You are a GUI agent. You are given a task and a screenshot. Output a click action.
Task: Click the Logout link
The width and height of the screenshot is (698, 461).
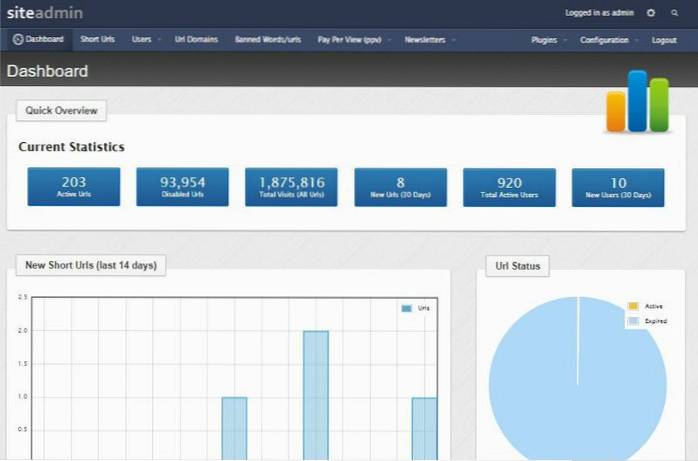(x=664, y=40)
